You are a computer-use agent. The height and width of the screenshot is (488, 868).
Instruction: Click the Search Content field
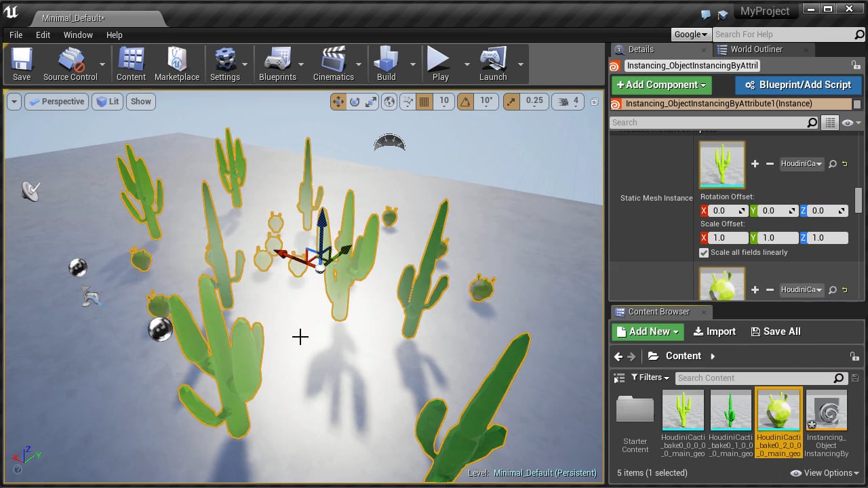[x=761, y=378]
